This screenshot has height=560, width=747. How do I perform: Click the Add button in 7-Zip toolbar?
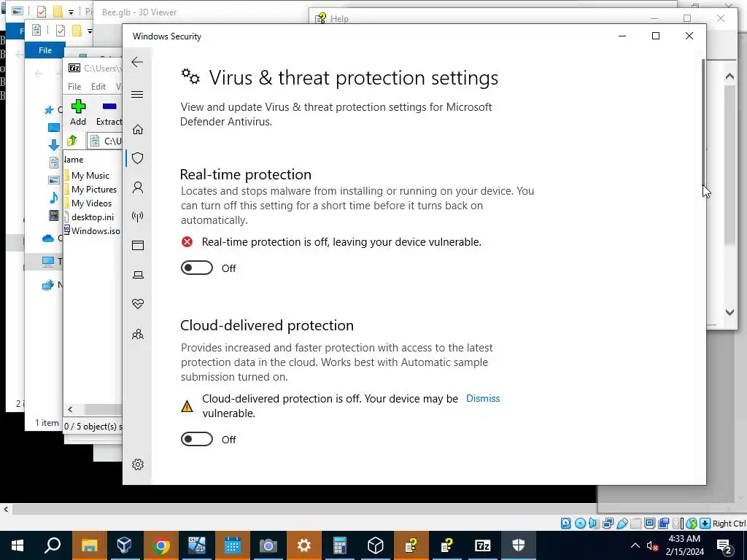[x=78, y=112]
